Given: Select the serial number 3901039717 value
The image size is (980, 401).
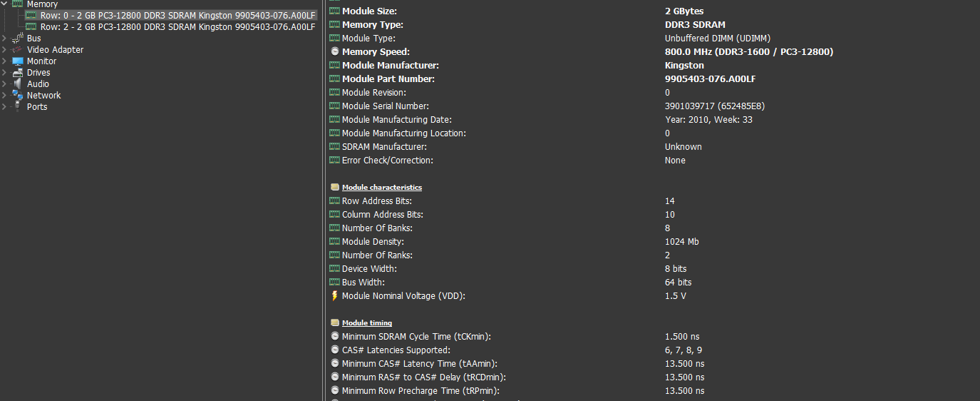Looking at the screenshot, I should pyautogui.click(x=715, y=106).
